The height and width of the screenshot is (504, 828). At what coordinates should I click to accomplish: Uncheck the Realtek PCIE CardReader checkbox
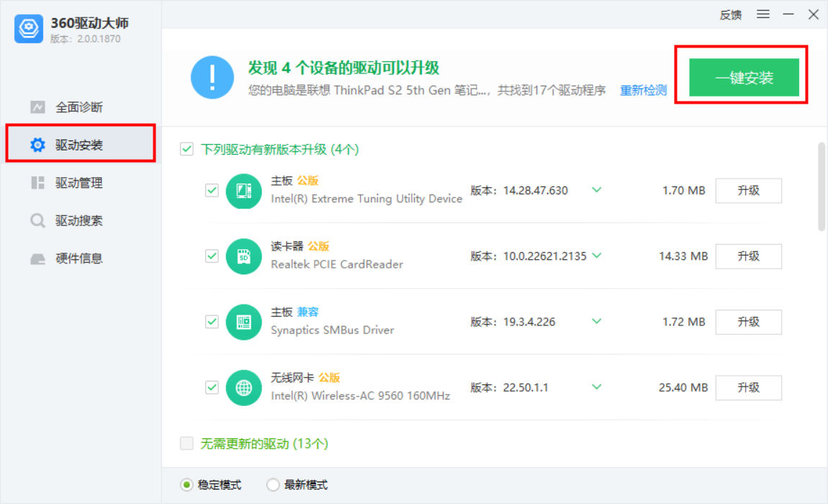pos(212,256)
